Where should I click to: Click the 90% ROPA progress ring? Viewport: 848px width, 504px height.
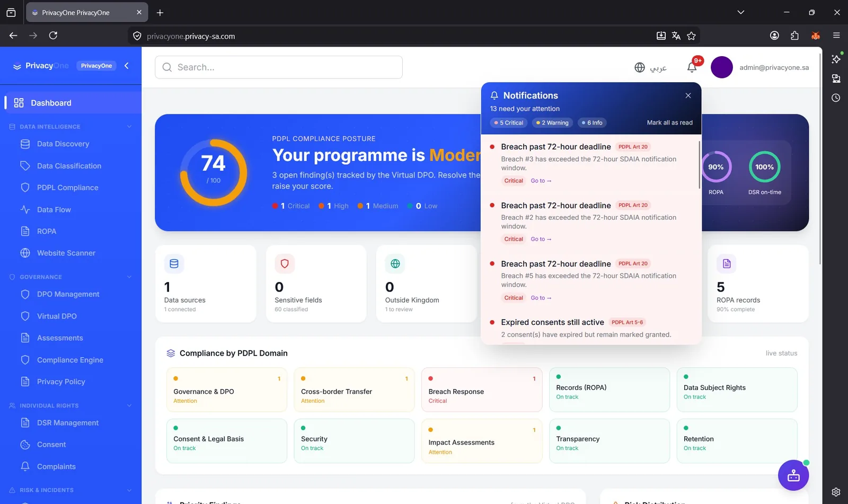[716, 167]
